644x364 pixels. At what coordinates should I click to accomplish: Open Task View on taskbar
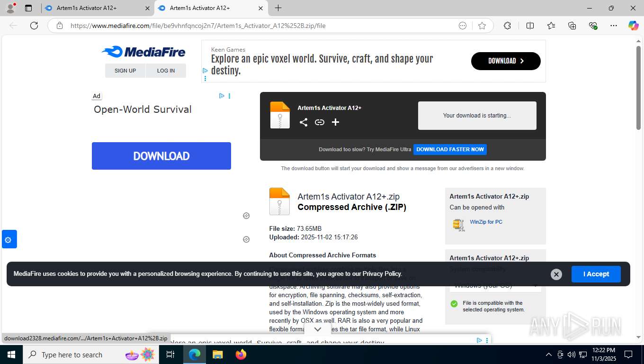(x=170, y=355)
